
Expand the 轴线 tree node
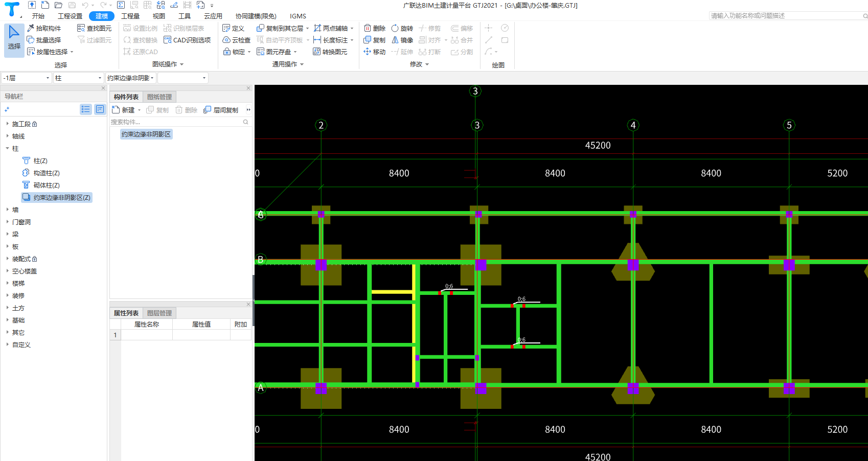pos(7,136)
